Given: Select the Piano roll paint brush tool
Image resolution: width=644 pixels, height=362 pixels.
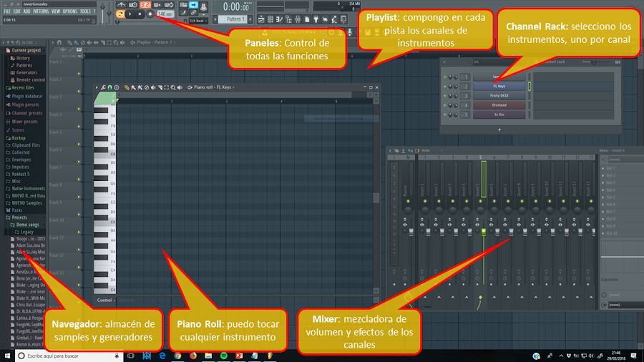Looking at the screenshot, I should [x=133, y=87].
